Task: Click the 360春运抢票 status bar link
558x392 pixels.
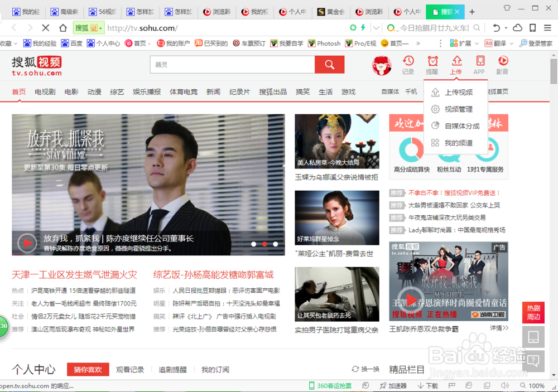Action: click(330, 386)
